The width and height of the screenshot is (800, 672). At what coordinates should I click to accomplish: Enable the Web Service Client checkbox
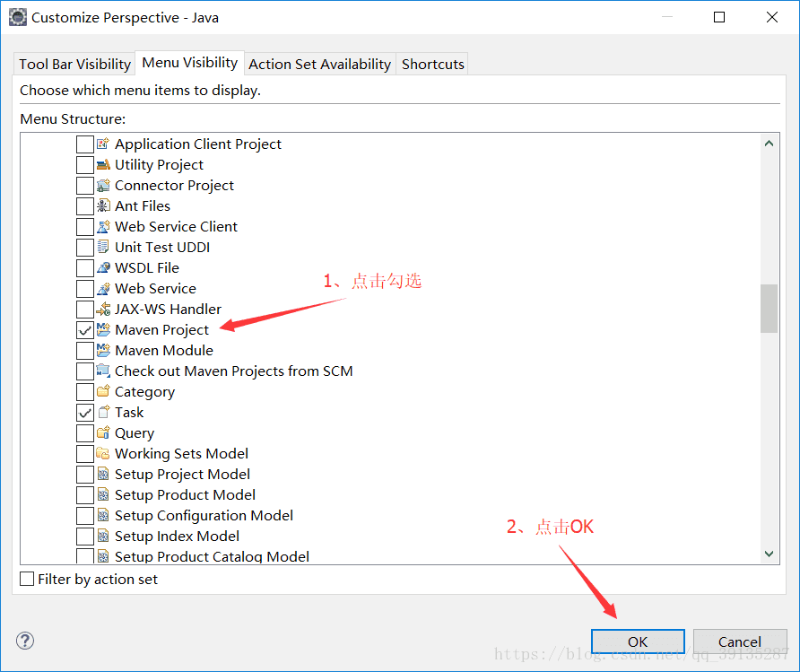coord(85,227)
